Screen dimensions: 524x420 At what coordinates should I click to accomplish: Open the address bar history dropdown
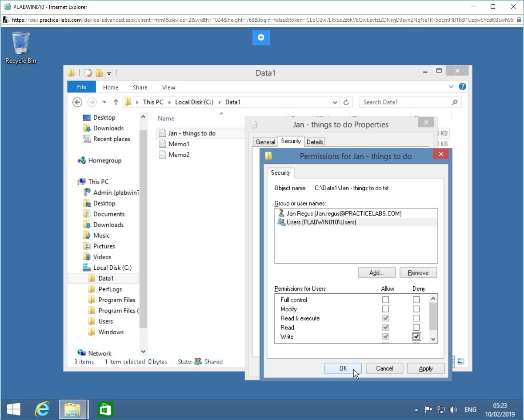(335, 102)
